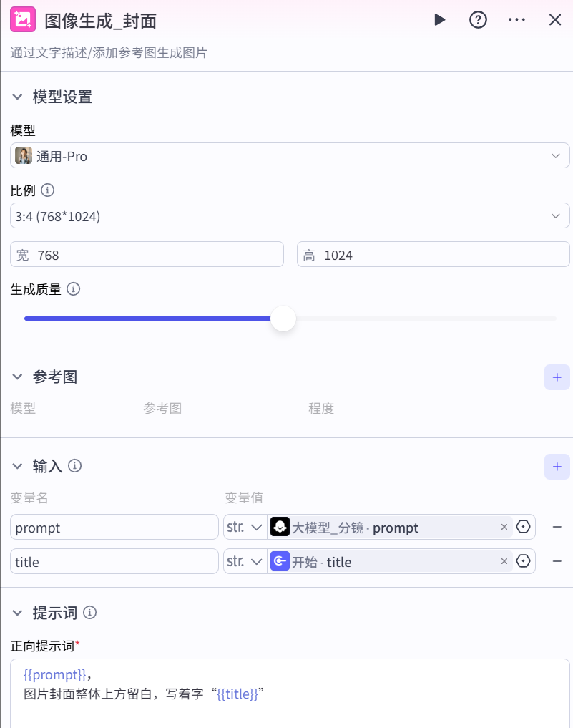Run the 图像生成_封面 node

[x=440, y=20]
